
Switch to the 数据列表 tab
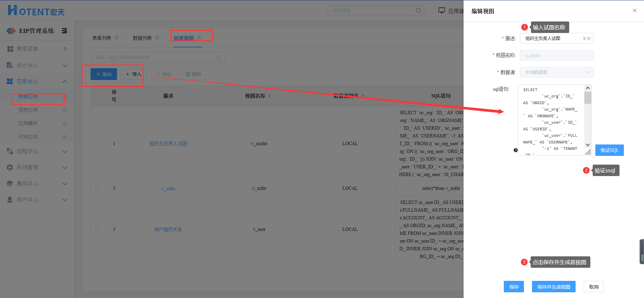pos(142,38)
